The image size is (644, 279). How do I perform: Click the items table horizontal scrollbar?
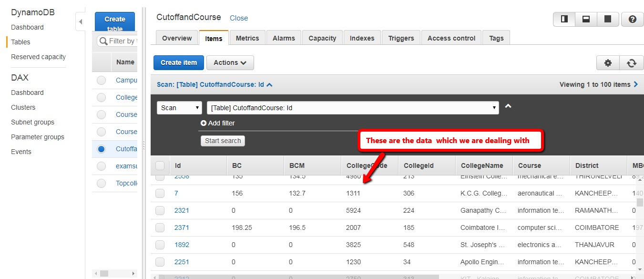(x=298, y=277)
